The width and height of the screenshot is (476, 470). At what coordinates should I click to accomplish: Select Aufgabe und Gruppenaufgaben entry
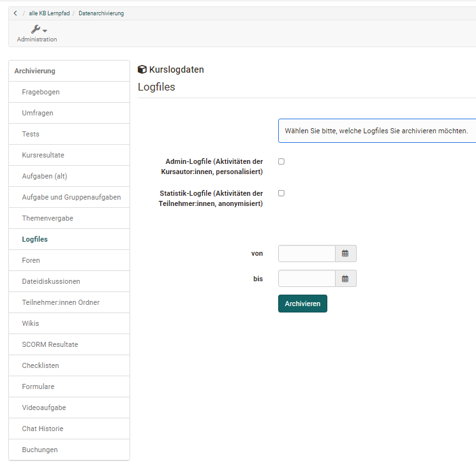71,197
